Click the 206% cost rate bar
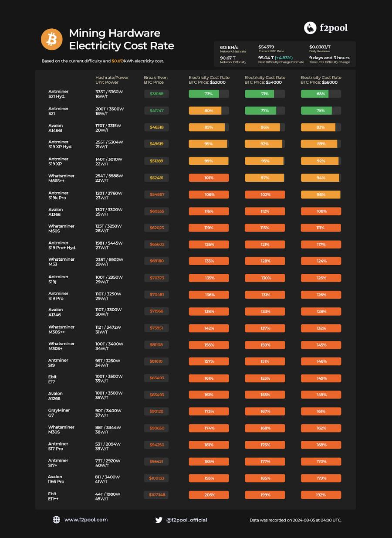Viewport: 392px width, 538px height. [209, 495]
